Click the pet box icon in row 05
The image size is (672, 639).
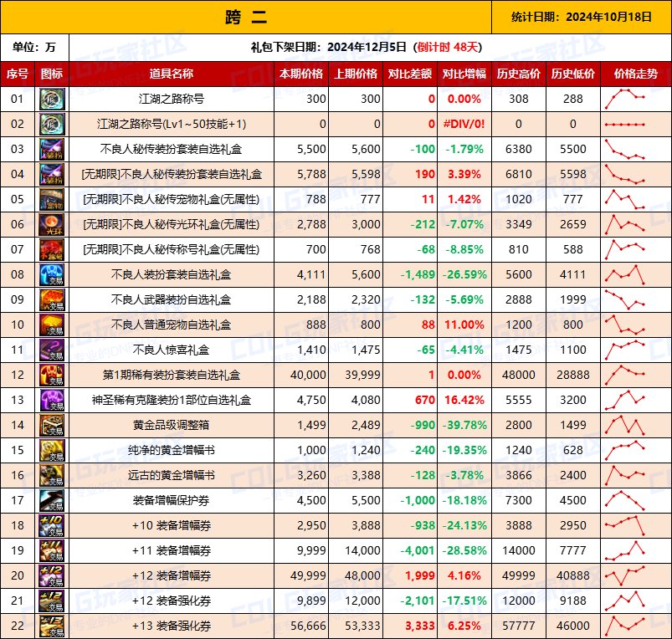tap(52, 200)
